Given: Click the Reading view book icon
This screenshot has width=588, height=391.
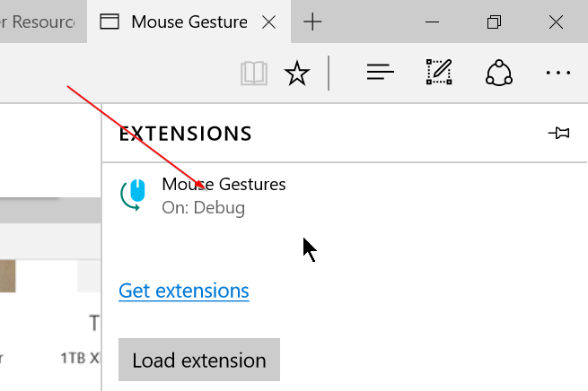Looking at the screenshot, I should pyautogui.click(x=255, y=73).
